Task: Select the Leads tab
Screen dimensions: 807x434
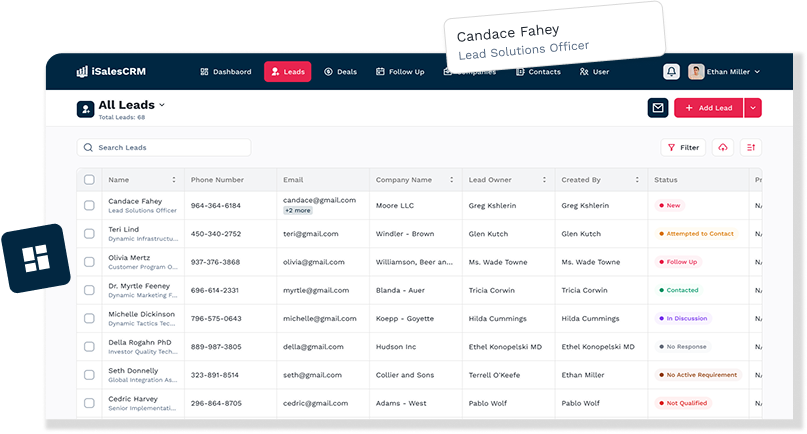Action: click(x=288, y=72)
